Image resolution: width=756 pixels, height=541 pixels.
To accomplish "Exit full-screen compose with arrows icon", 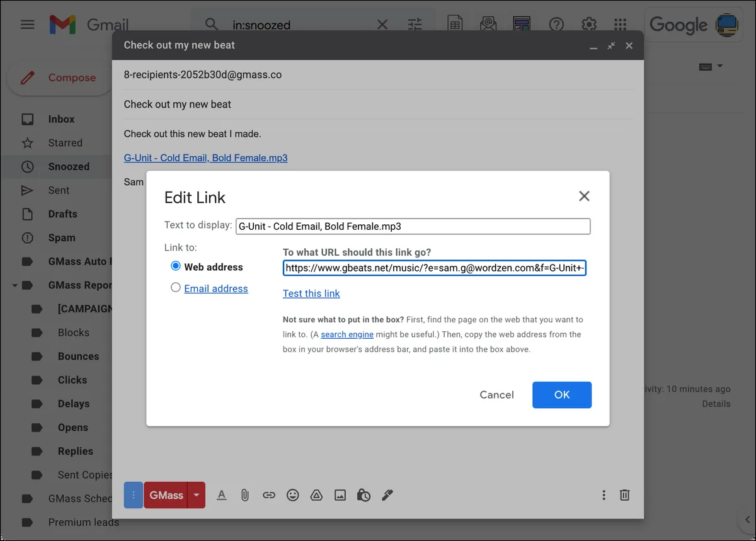I will click(611, 45).
